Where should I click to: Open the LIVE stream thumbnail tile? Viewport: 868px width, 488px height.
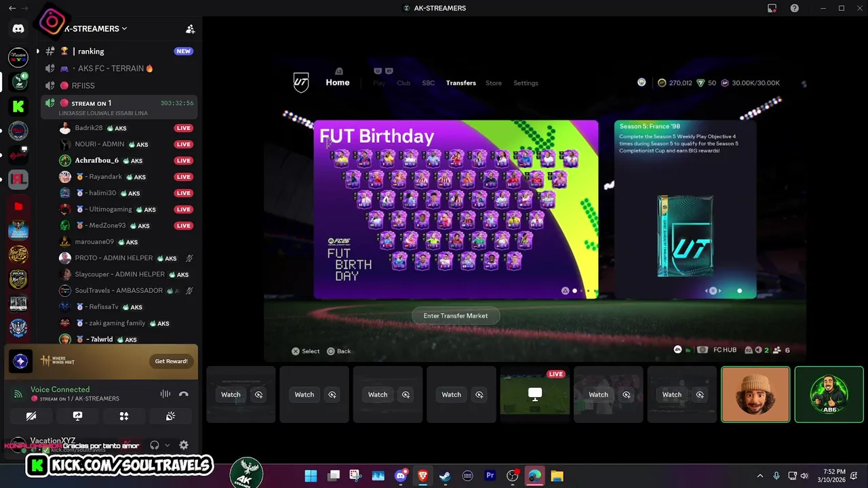coord(535,394)
